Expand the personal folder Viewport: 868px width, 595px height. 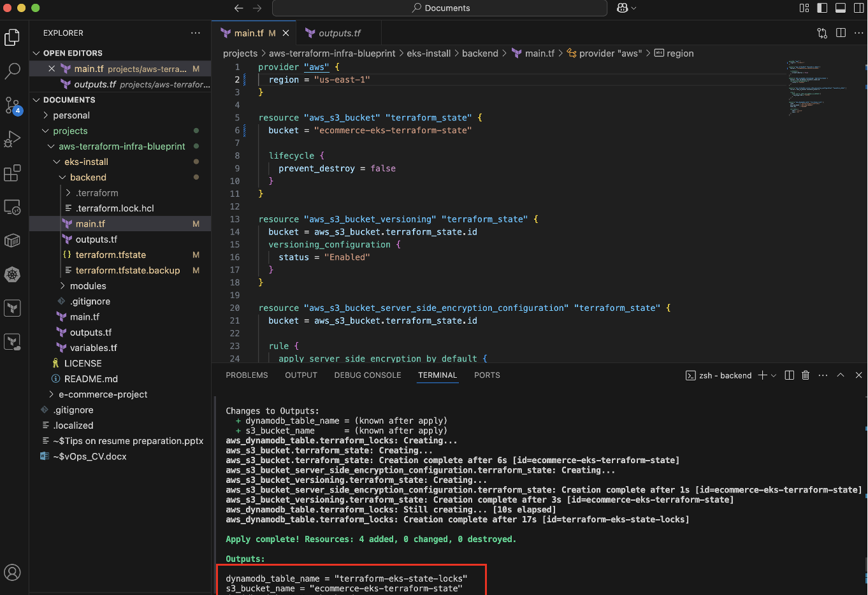click(71, 115)
